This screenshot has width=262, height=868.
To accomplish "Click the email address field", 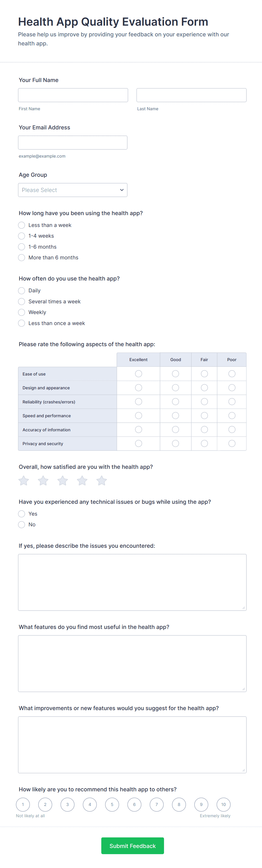I will (x=73, y=143).
